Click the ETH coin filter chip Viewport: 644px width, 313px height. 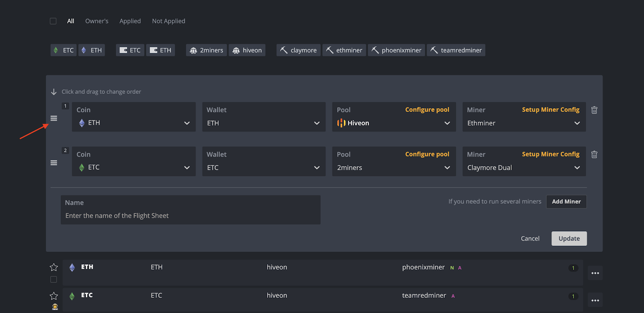click(92, 50)
